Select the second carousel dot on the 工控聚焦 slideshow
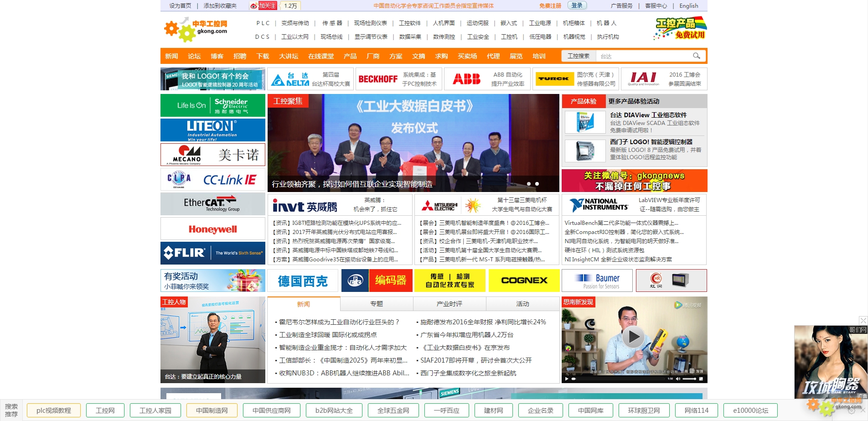This screenshot has width=868, height=421. [x=537, y=184]
